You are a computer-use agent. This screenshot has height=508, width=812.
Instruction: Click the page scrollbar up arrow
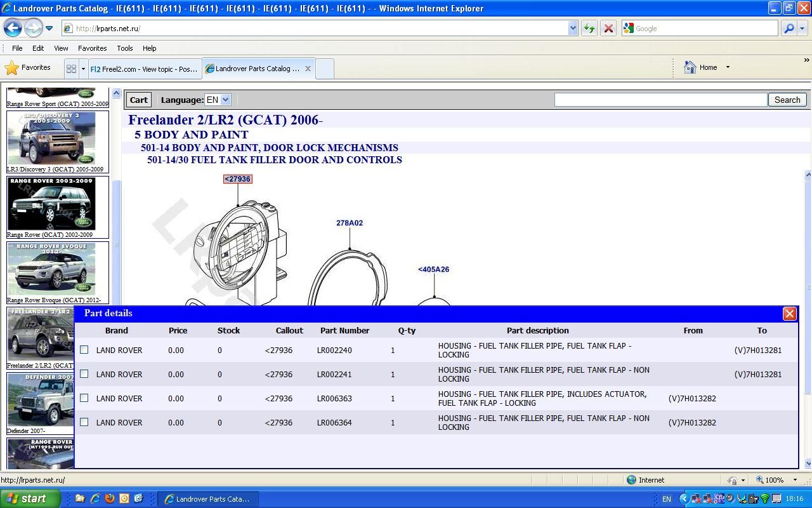tap(808, 175)
